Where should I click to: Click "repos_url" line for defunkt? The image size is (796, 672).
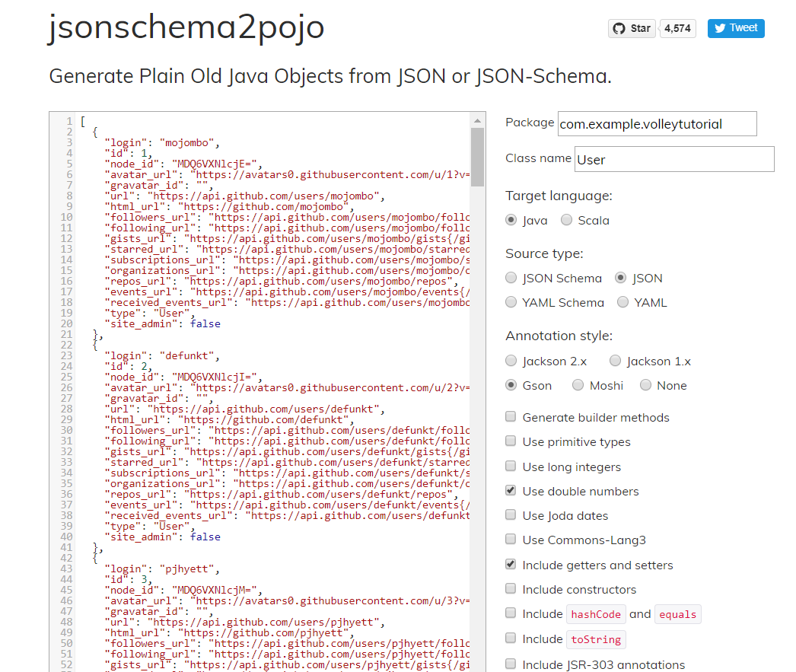[x=282, y=495]
